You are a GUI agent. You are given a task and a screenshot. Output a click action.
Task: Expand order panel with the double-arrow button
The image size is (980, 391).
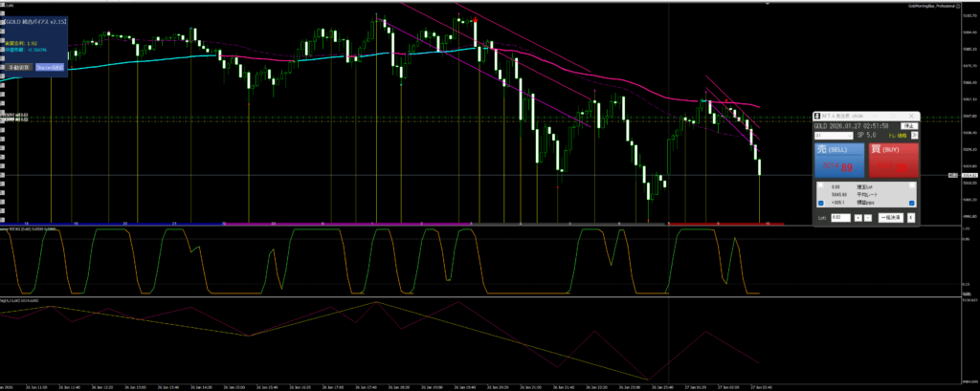point(914,135)
